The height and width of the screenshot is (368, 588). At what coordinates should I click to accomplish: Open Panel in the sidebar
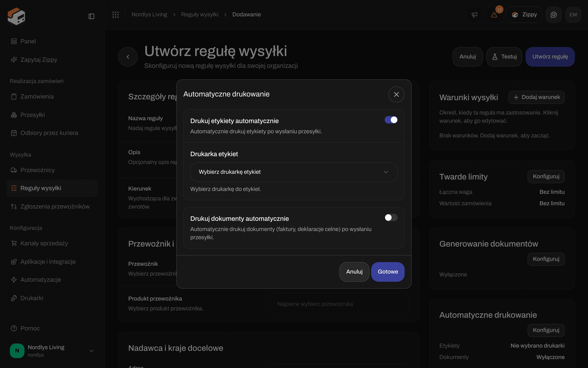click(x=52, y=41)
